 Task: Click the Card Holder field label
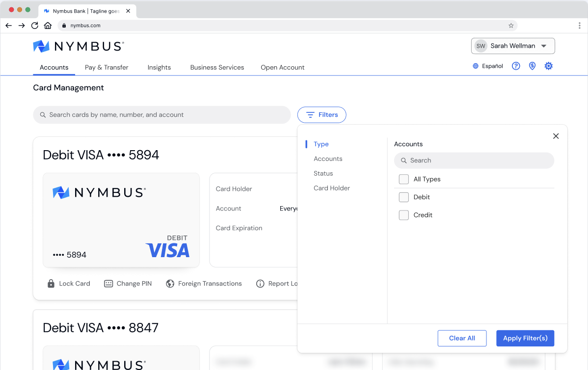point(234,189)
